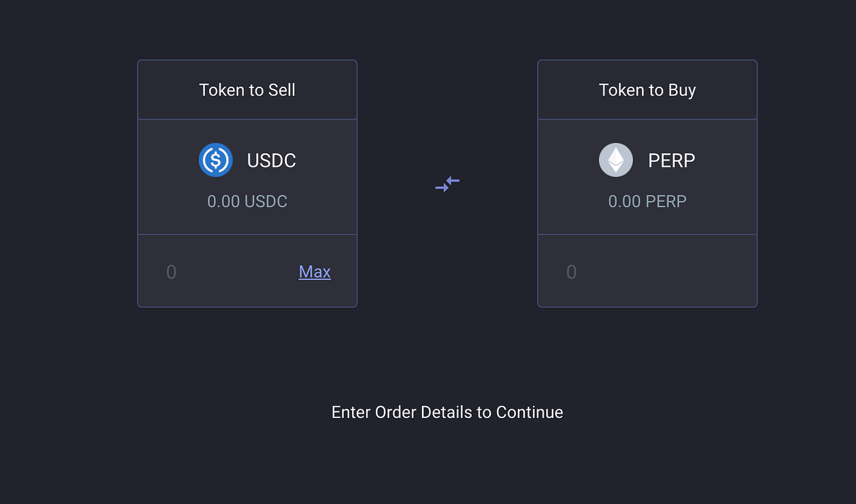Click the 0.00 PERP balance display
The height and width of the screenshot is (504, 856).
[648, 201]
